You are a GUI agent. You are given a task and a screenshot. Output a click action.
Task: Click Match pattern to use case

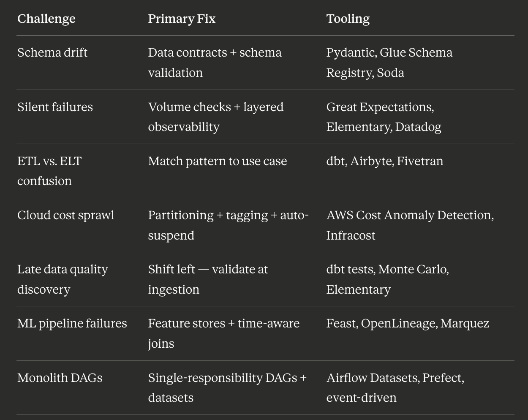(x=217, y=161)
